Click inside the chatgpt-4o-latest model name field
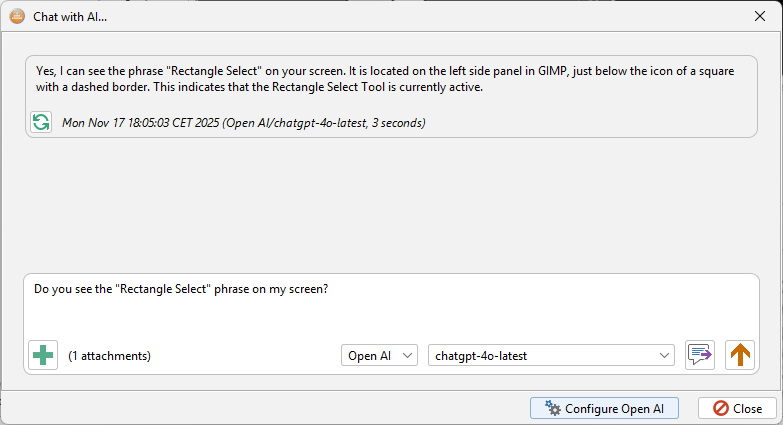Screen dimensions: 783x425 pos(540,355)
